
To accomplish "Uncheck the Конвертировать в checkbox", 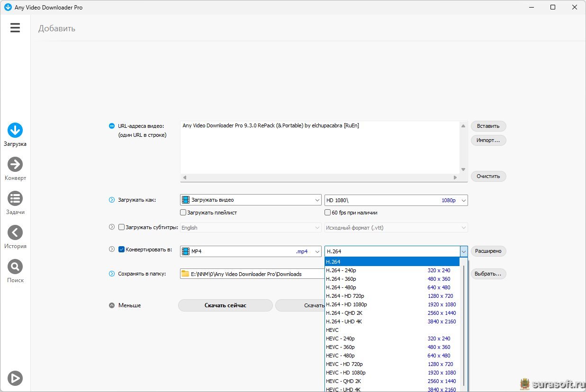I will [x=121, y=249].
